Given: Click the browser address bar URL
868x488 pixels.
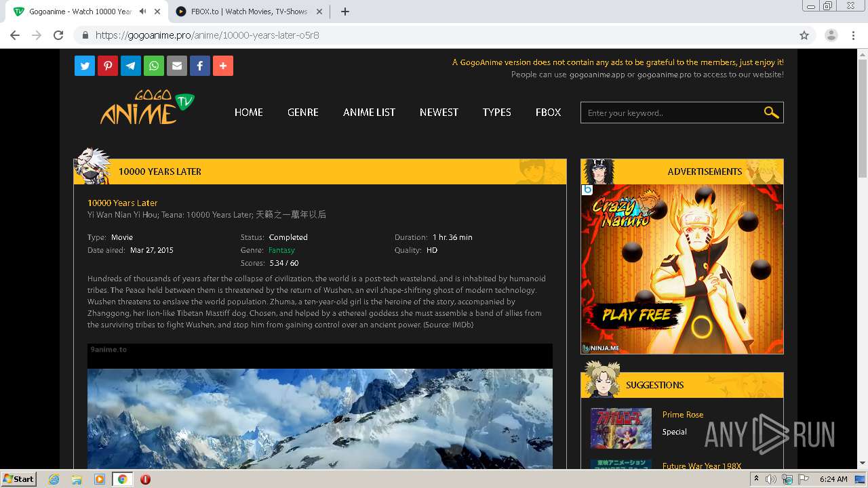Looking at the screenshot, I should [208, 35].
